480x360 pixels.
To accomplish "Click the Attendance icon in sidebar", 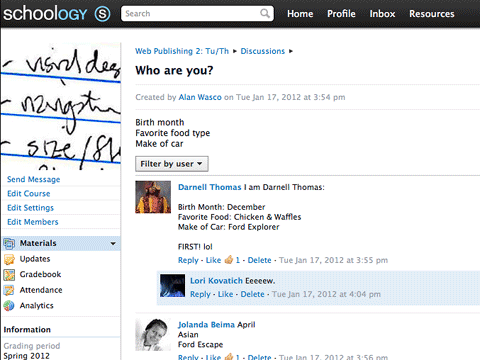I will (x=9, y=290).
